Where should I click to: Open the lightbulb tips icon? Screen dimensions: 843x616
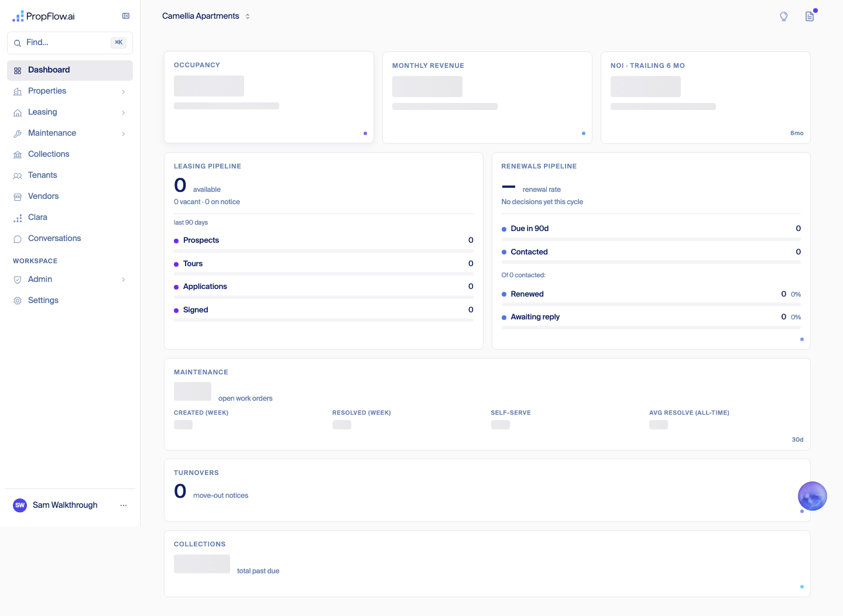[x=784, y=16]
